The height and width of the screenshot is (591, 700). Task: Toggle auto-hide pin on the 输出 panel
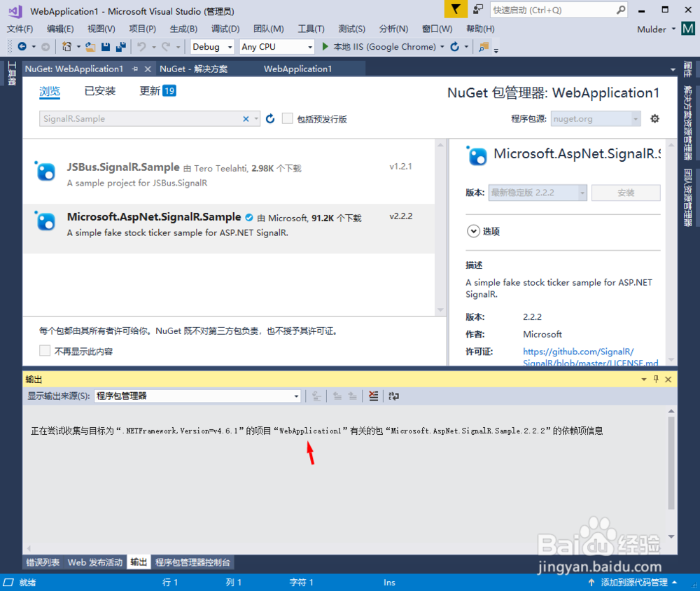[x=655, y=379]
